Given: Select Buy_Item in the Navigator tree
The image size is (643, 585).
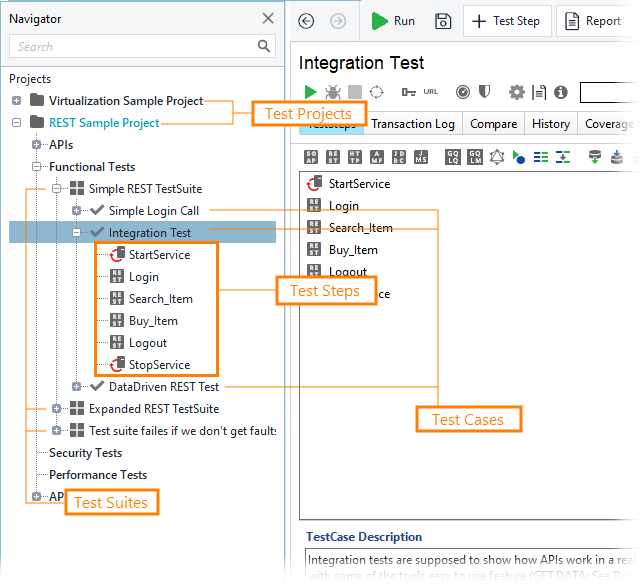Looking at the screenshot, I should point(153,321).
